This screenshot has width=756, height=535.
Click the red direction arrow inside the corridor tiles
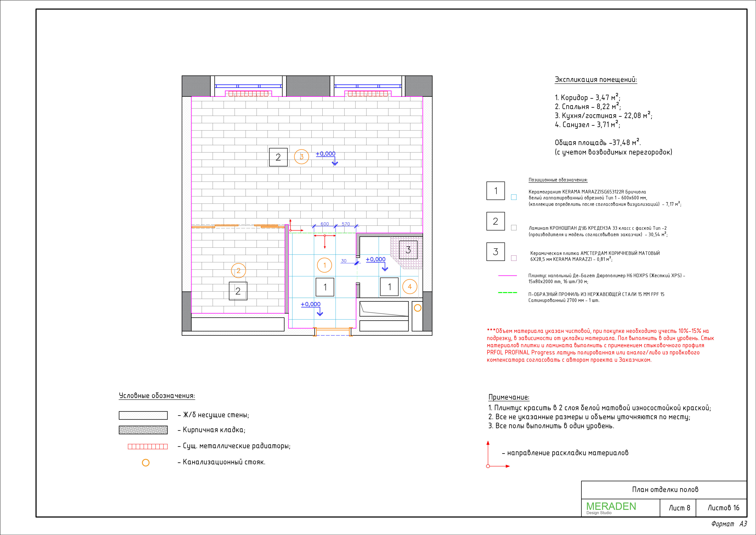pyautogui.click(x=325, y=242)
